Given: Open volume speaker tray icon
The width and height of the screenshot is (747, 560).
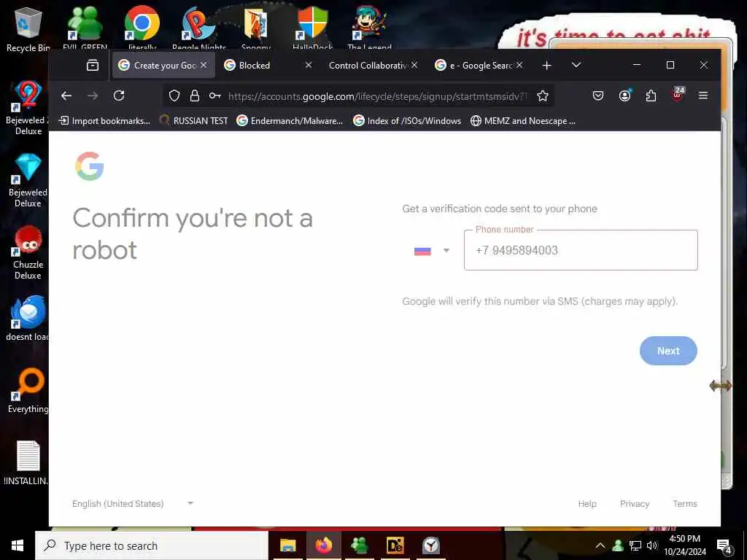Looking at the screenshot, I should pyautogui.click(x=652, y=545).
